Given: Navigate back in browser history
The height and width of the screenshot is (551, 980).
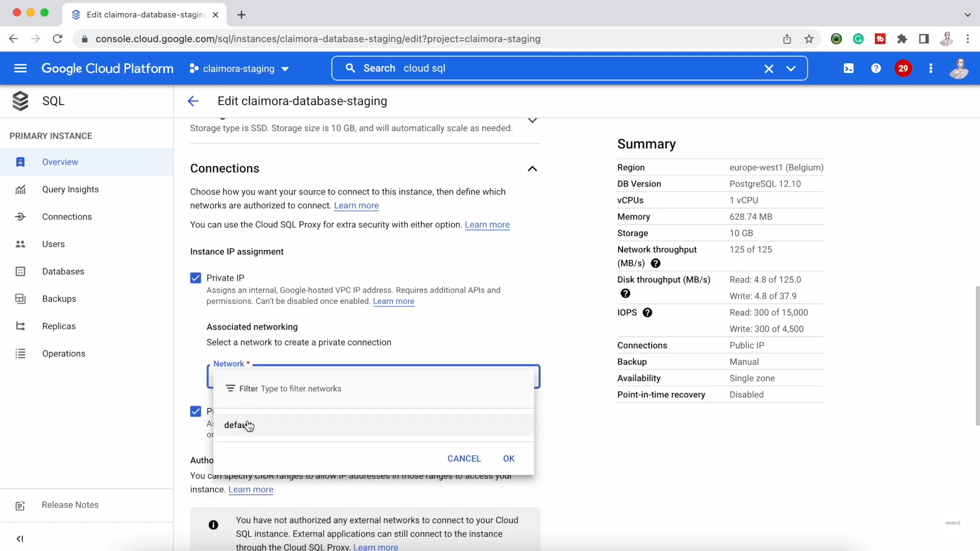Looking at the screenshot, I should 14,39.
